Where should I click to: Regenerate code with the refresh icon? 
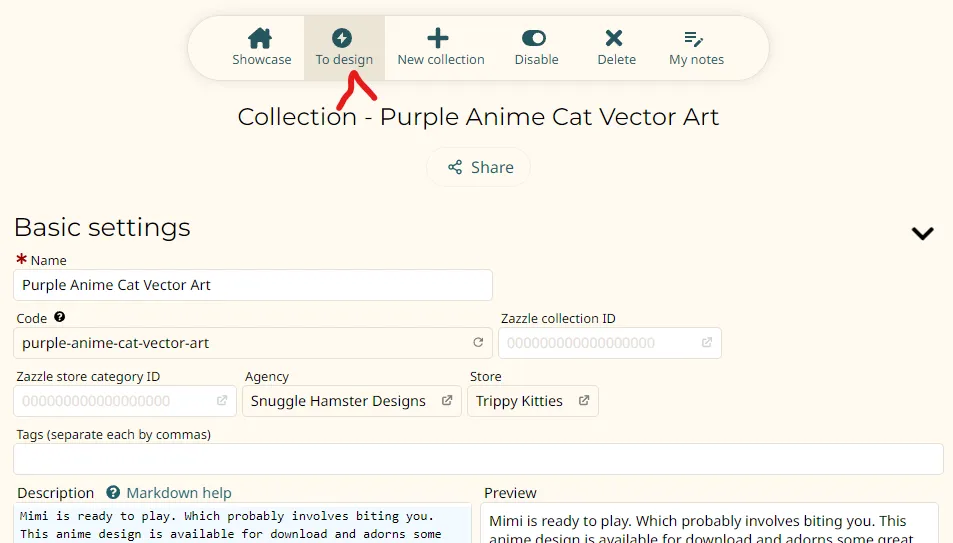point(478,342)
